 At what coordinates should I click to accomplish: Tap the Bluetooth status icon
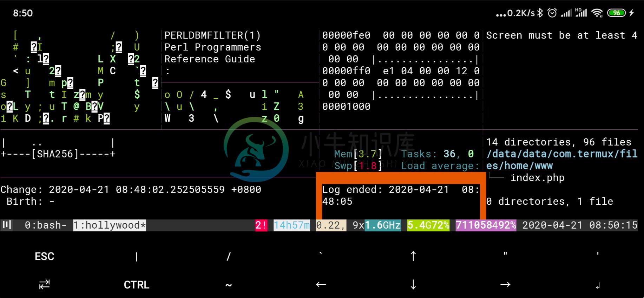click(540, 13)
